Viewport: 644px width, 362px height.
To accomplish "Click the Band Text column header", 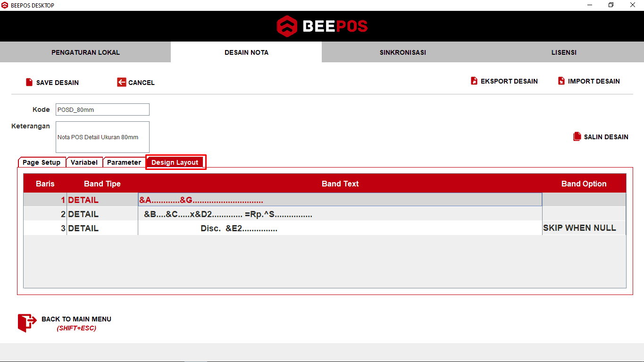I will tap(340, 184).
